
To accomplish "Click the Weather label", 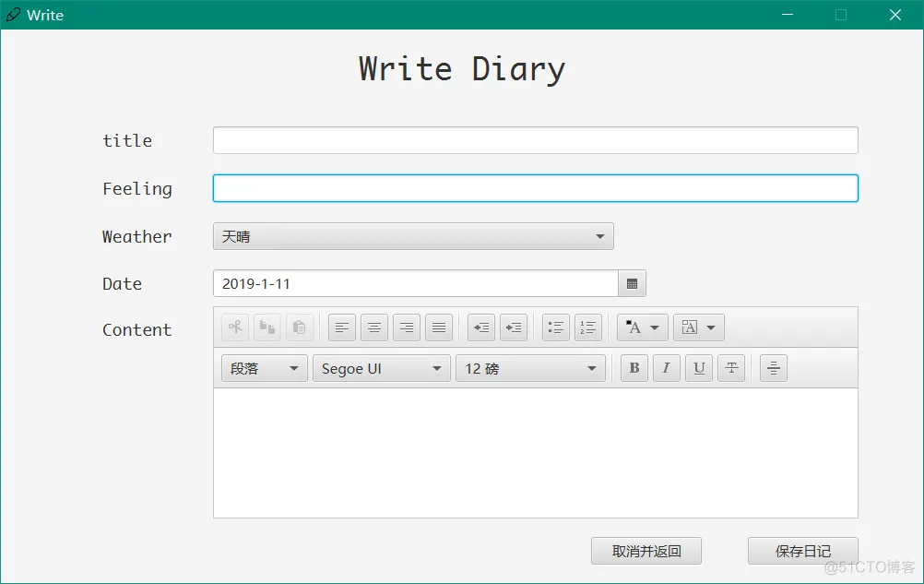I will 137,236.
